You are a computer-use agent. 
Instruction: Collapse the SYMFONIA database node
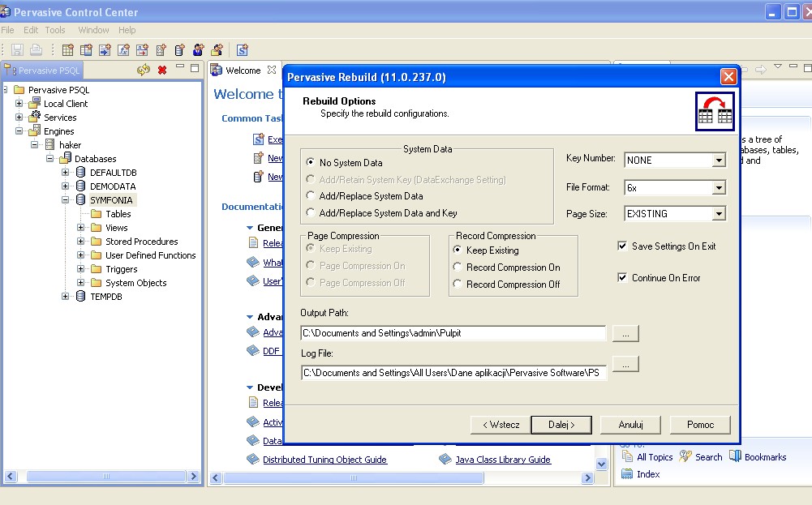[65, 199]
